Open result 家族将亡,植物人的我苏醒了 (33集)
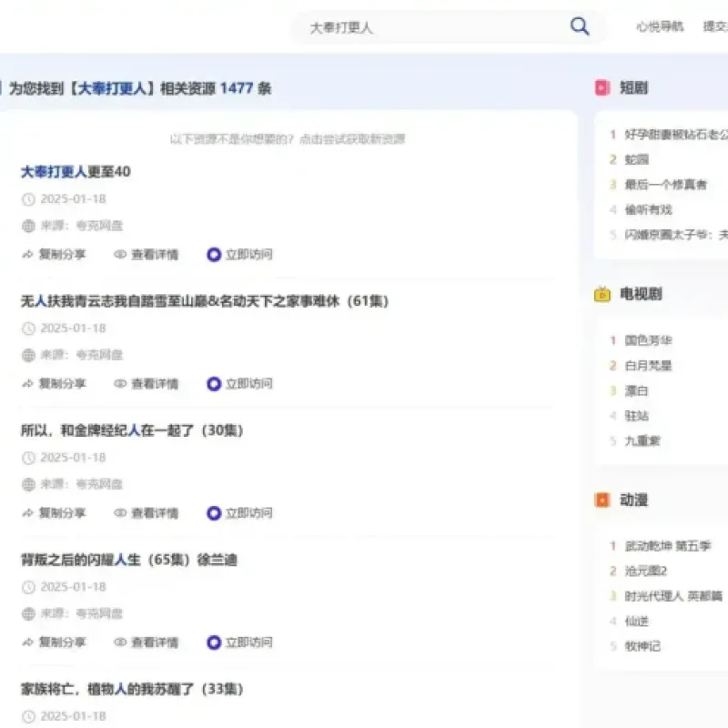 point(132,689)
